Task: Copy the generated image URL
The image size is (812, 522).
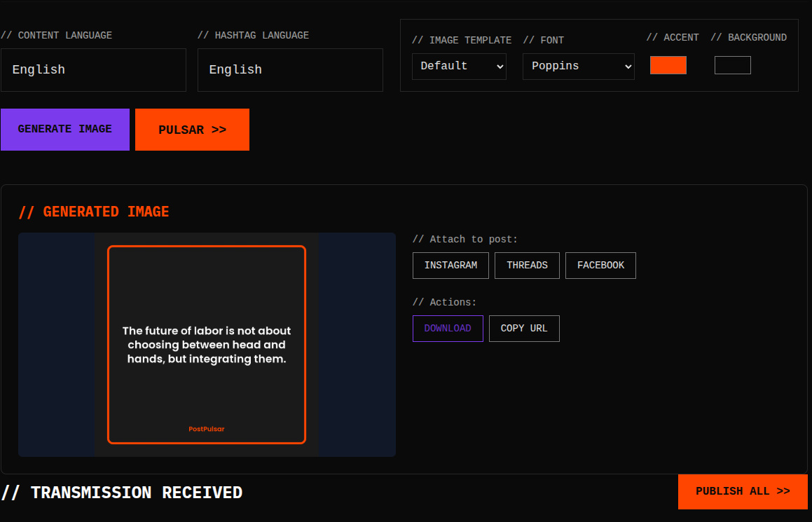Action: click(x=524, y=329)
